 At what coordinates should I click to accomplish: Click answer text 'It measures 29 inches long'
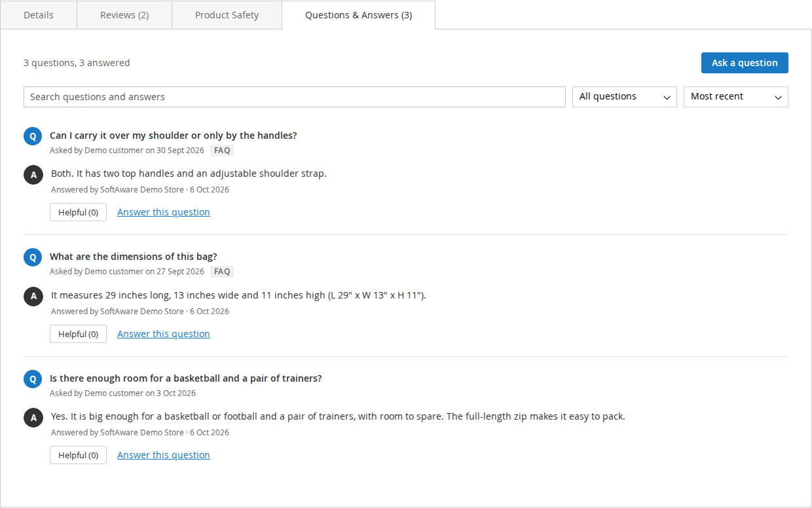tap(238, 295)
